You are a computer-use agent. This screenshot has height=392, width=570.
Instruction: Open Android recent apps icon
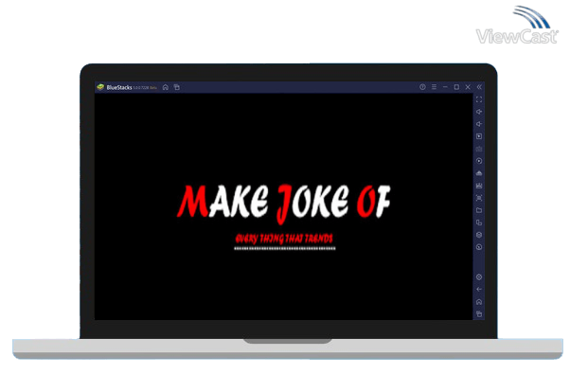(479, 313)
